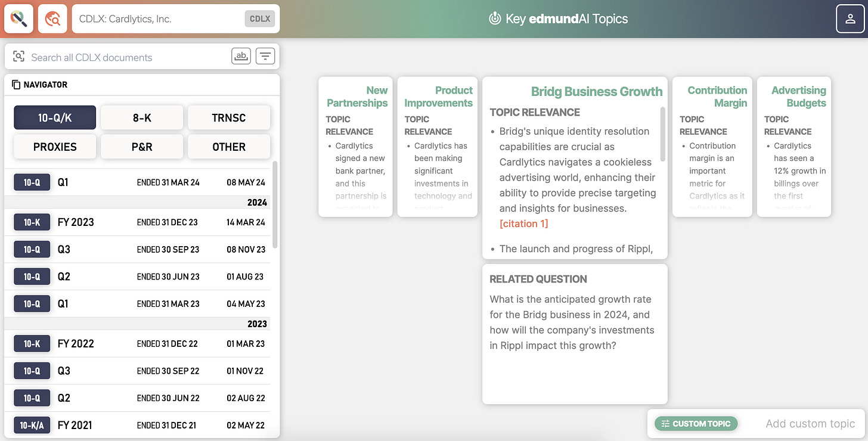The width and height of the screenshot is (868, 441).
Task: Open the P&R tab
Action: pyautogui.click(x=142, y=147)
